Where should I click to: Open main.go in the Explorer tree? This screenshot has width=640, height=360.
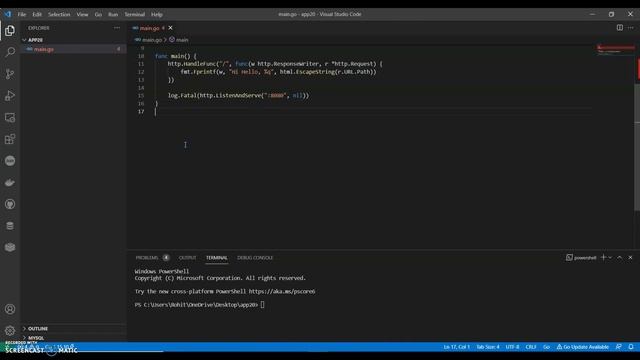[73, 49]
